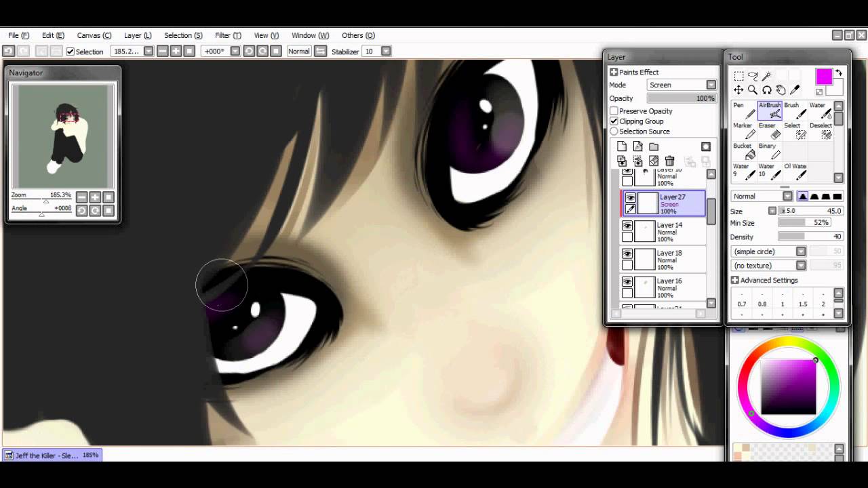The height and width of the screenshot is (488, 868).
Task: Hide Layer18 using its eye icon
Action: click(x=627, y=253)
